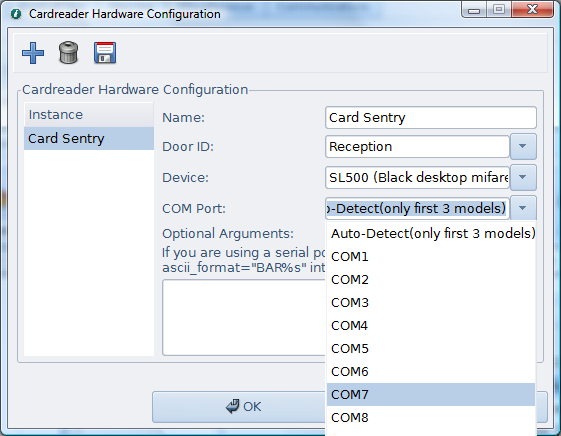Choose COM4 in the dropdown list
Image resolution: width=561 pixels, height=436 pixels.
click(431, 325)
